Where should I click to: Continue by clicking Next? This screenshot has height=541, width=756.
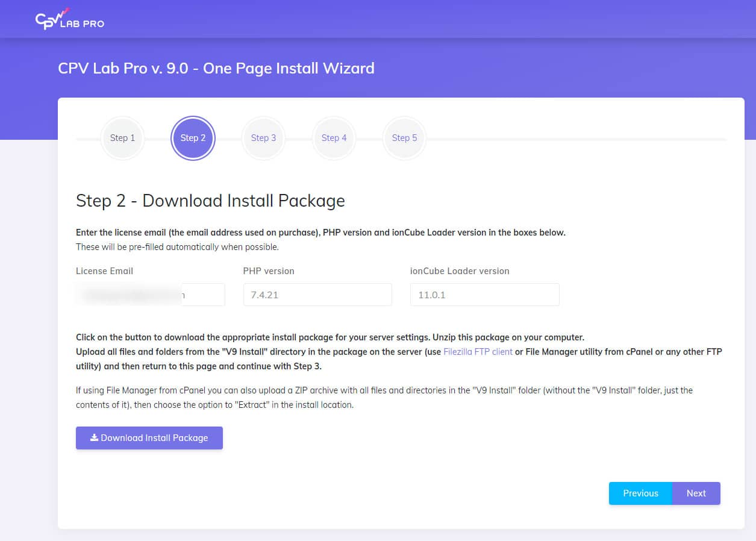(696, 493)
